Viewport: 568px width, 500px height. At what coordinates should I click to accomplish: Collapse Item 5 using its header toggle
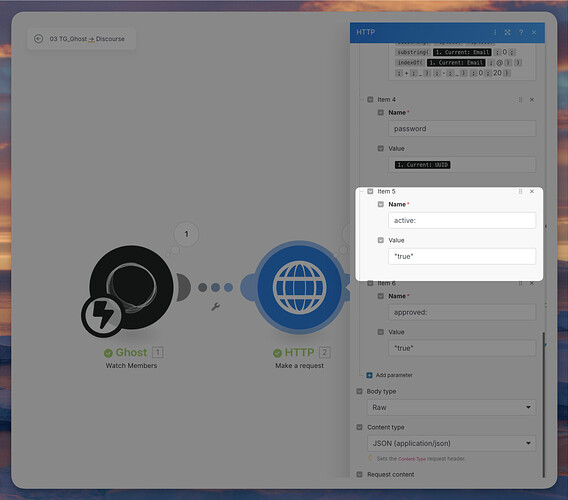(370, 191)
